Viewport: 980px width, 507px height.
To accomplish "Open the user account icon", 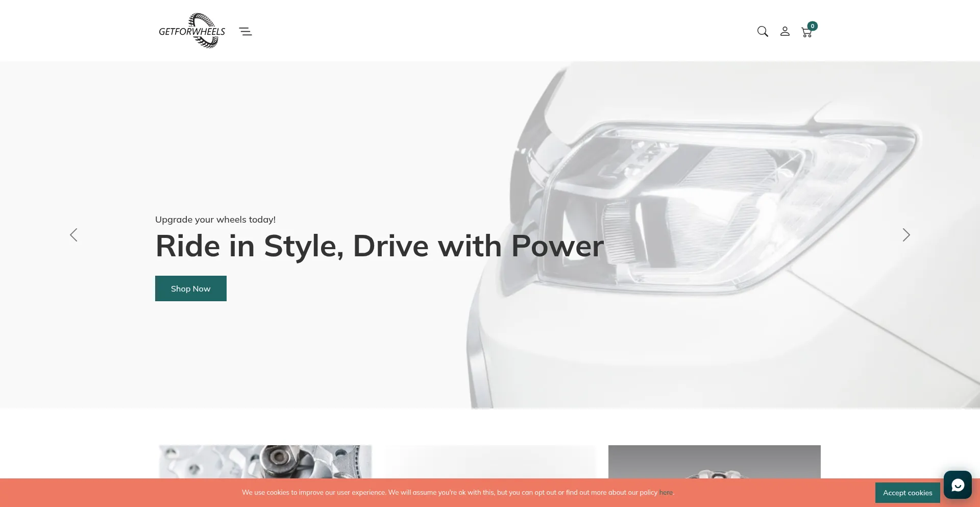I will coord(785,31).
